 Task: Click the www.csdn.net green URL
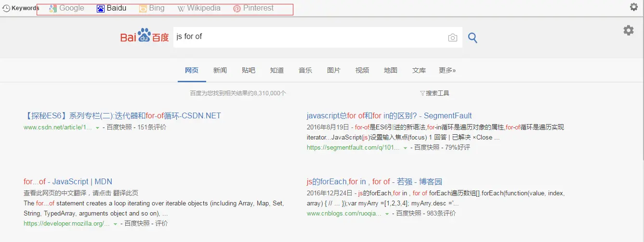(58, 127)
